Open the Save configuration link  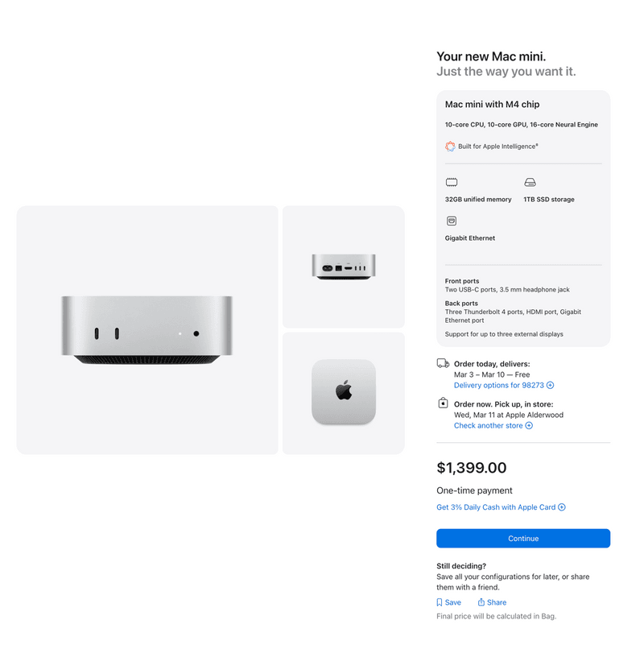tap(449, 602)
